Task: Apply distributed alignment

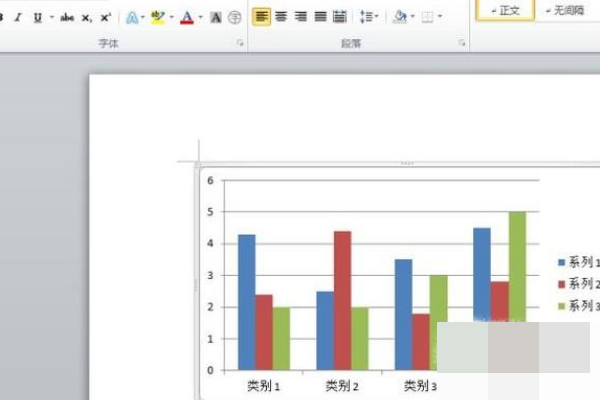Action: [340, 17]
